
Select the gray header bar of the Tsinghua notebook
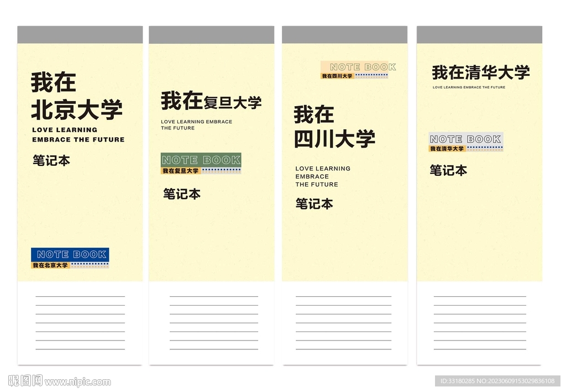tap(479, 33)
